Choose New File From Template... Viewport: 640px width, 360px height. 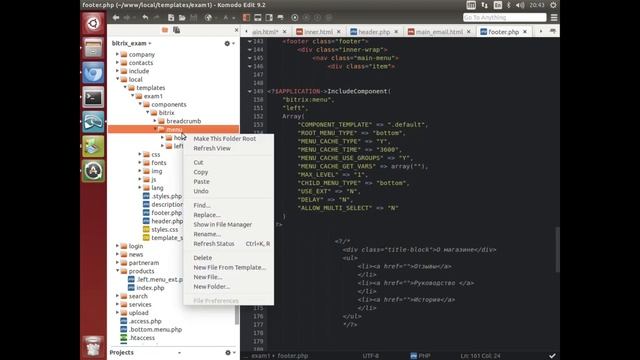point(229,267)
